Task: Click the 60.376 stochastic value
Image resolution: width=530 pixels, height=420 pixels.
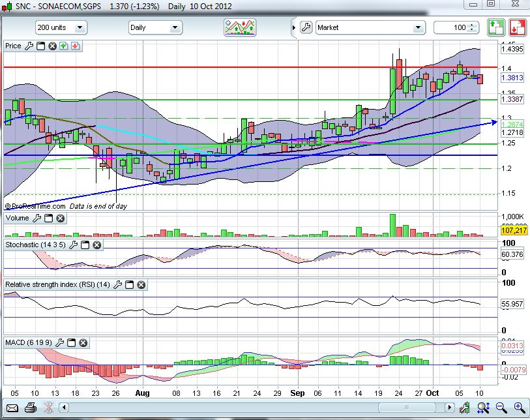Action: pos(512,254)
